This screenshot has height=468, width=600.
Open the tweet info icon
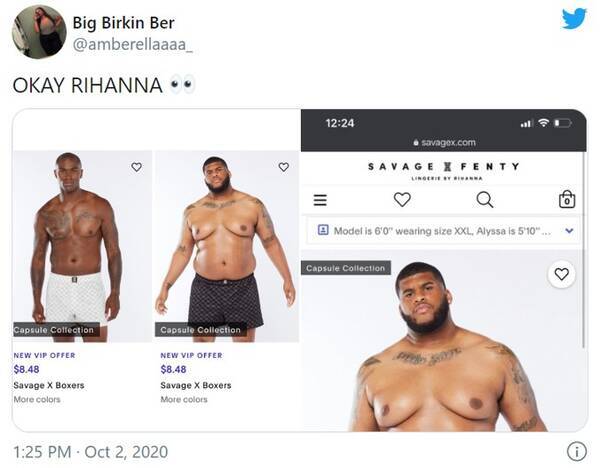[576, 451]
